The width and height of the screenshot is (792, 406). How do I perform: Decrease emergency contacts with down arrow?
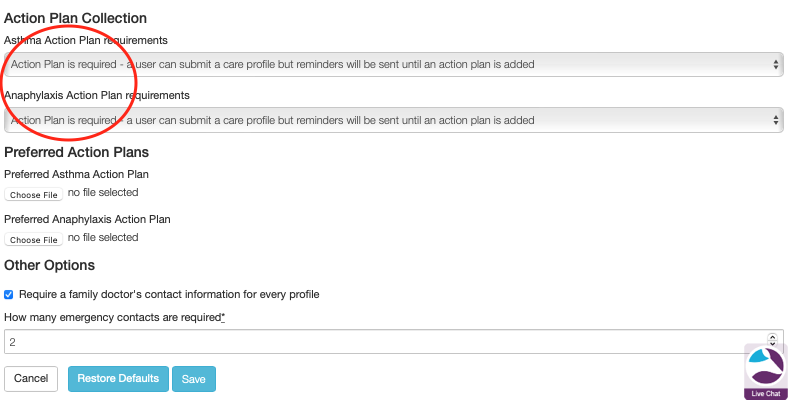pyautogui.click(x=772, y=345)
